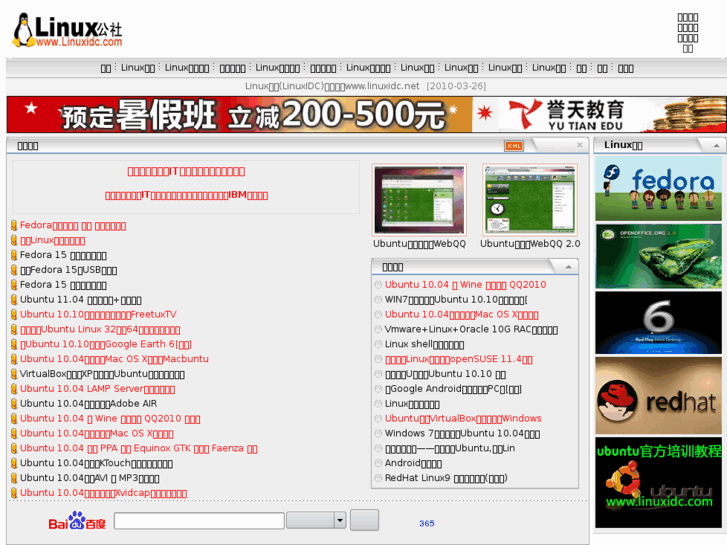
Task: Collapse the Linux sidebar panel
Action: pyautogui.click(x=716, y=145)
